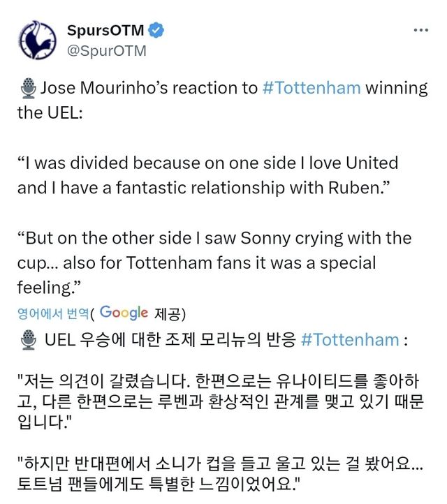Open #Tottenham hashtag in the English tweet
Image resolution: width=447 pixels, height=504 pixels.
point(312,89)
